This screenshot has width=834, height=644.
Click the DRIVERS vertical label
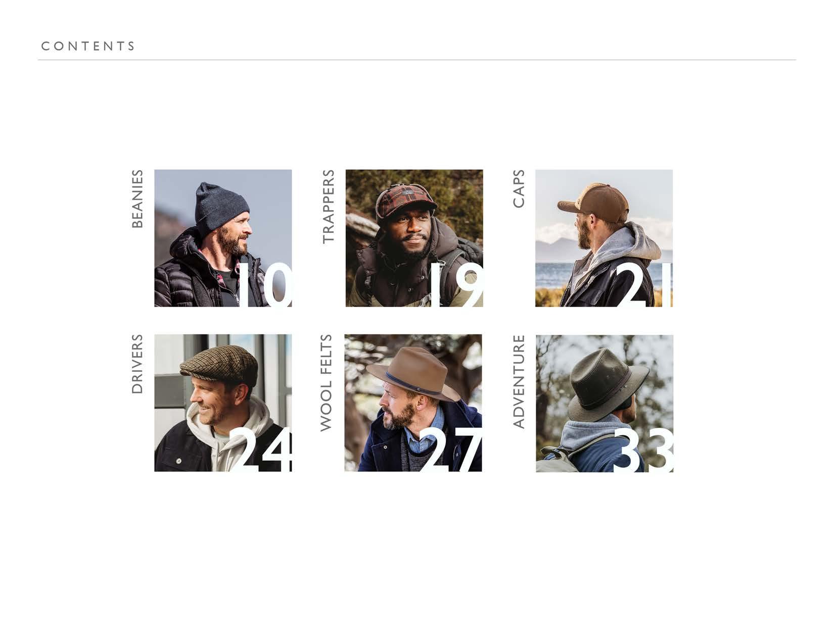(x=137, y=364)
